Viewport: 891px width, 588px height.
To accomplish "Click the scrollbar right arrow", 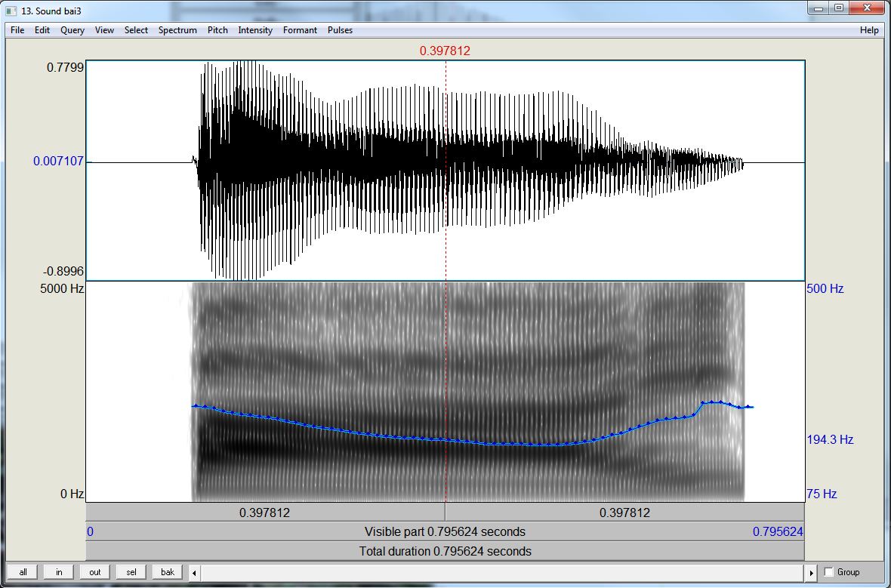I will [811, 573].
